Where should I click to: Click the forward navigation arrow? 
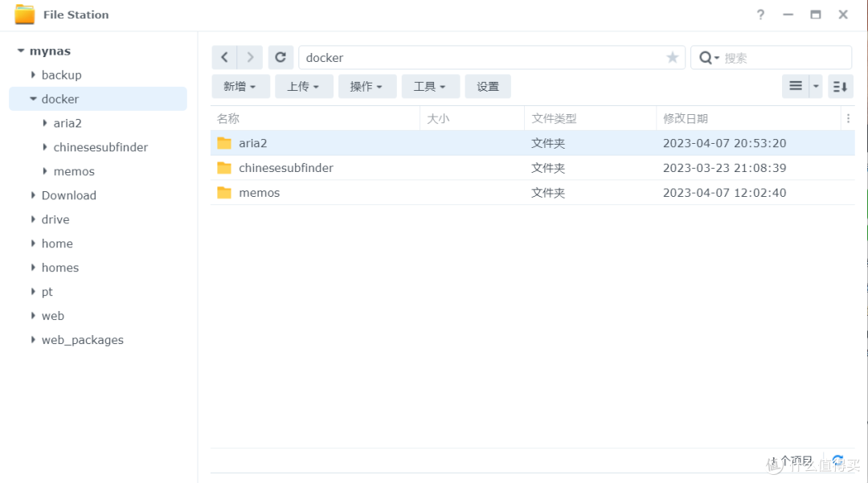pyautogui.click(x=250, y=57)
